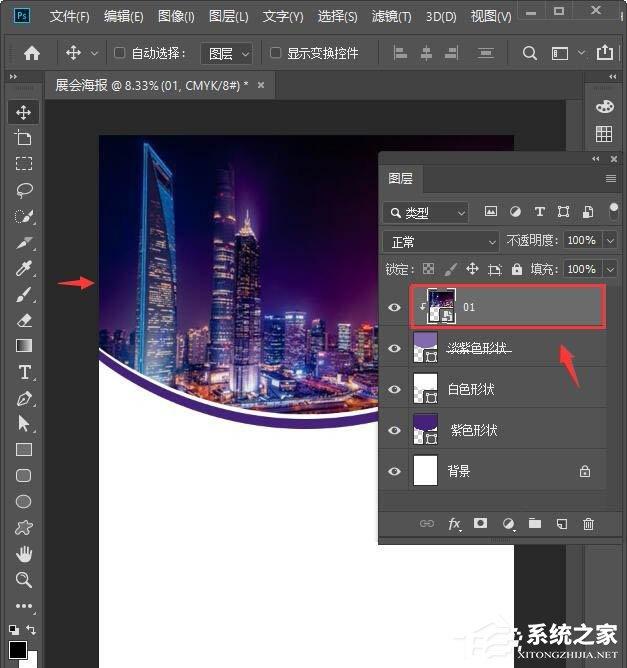
Task: Click the Link layers icon
Action: pos(427,524)
